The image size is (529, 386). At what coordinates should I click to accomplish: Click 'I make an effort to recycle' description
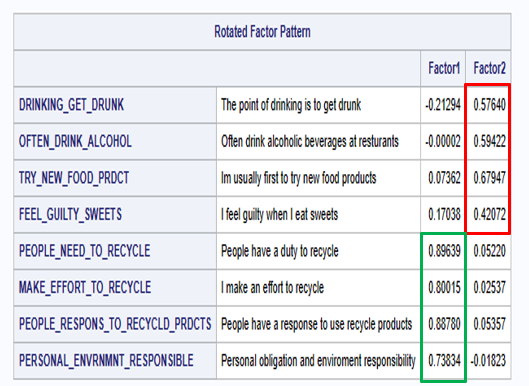[x=272, y=288]
